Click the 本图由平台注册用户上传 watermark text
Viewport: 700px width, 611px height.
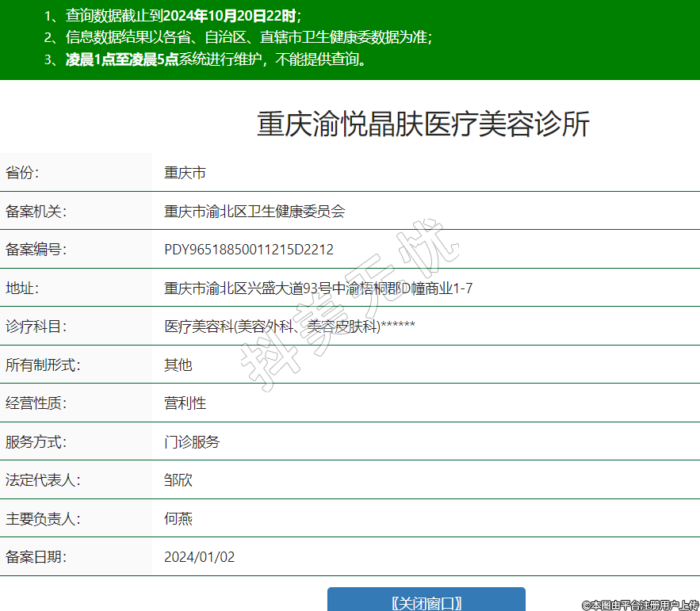640,605
